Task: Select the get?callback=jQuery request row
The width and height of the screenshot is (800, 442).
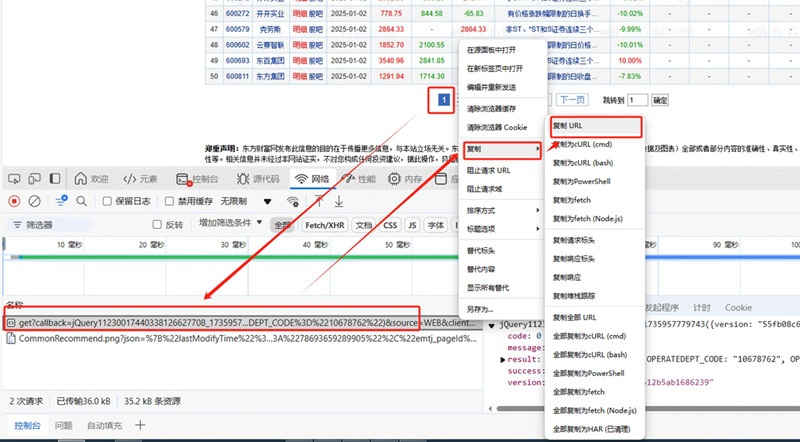Action: coord(242,323)
